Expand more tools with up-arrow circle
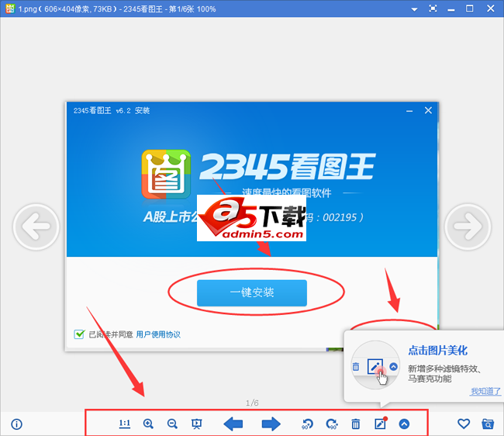This screenshot has height=436, width=504. click(404, 424)
